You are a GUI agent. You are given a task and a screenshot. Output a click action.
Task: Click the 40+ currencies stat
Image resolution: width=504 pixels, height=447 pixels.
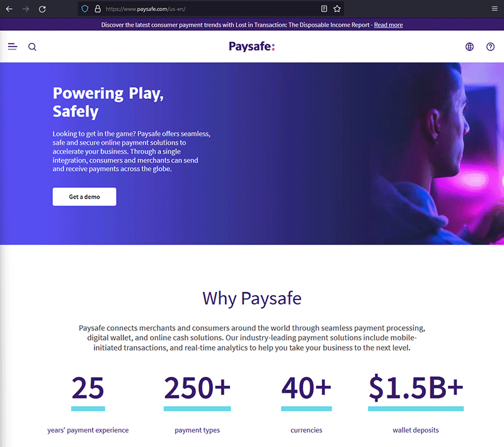(x=306, y=390)
